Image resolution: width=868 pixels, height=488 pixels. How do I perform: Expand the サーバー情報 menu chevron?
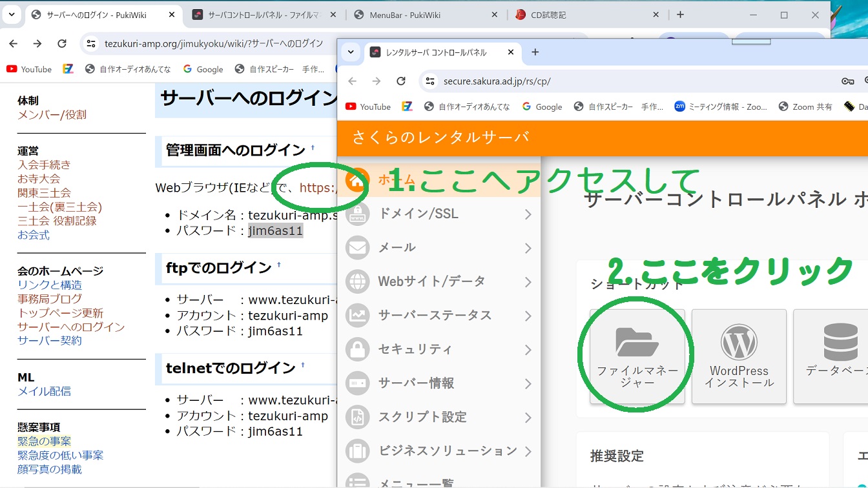528,383
